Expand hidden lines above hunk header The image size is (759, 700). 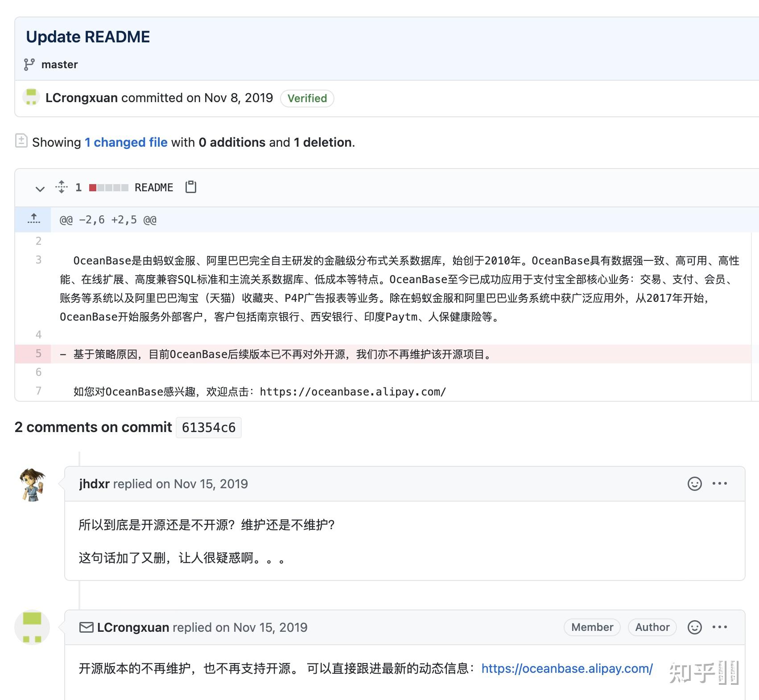click(33, 219)
